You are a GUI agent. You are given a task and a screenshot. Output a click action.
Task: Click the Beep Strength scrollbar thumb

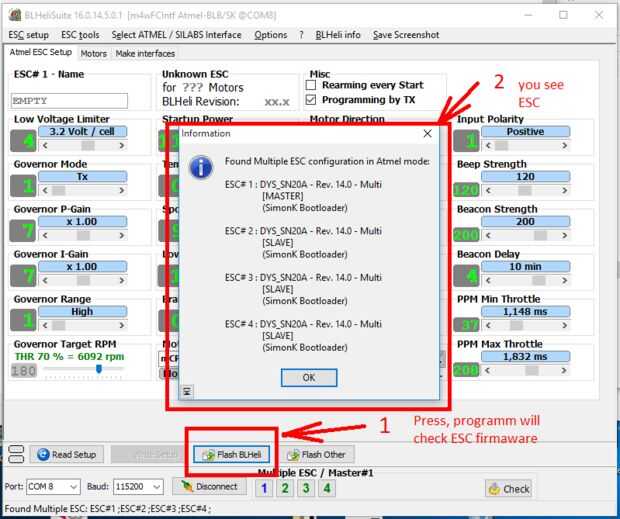(x=525, y=191)
